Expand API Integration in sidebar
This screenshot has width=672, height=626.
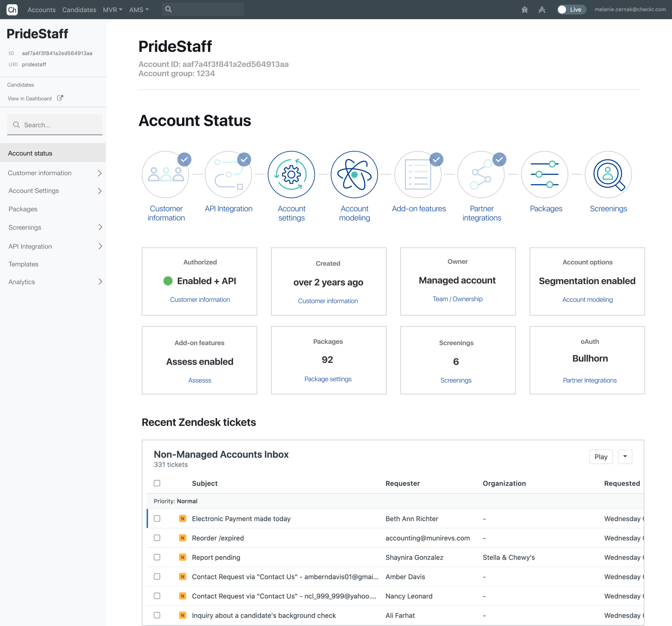tap(100, 246)
